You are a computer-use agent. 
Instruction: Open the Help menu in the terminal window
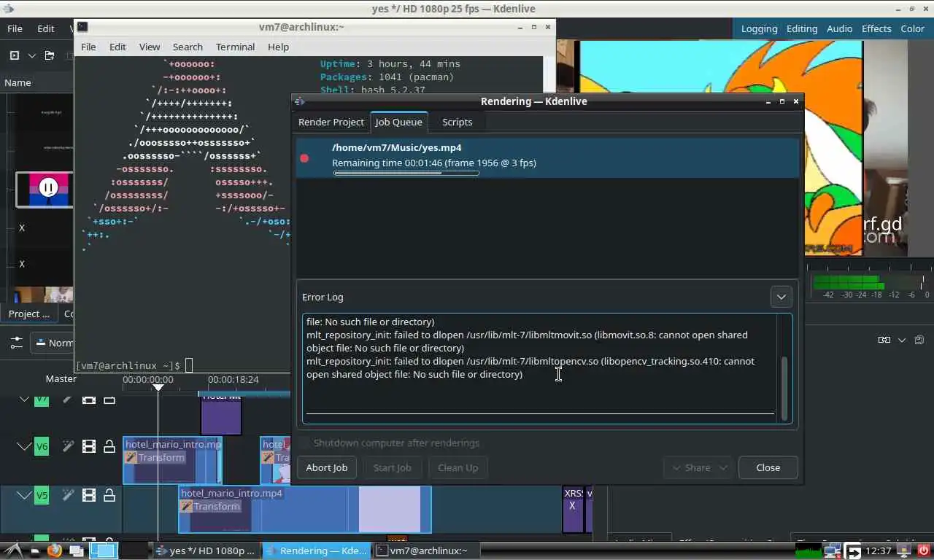tap(278, 47)
